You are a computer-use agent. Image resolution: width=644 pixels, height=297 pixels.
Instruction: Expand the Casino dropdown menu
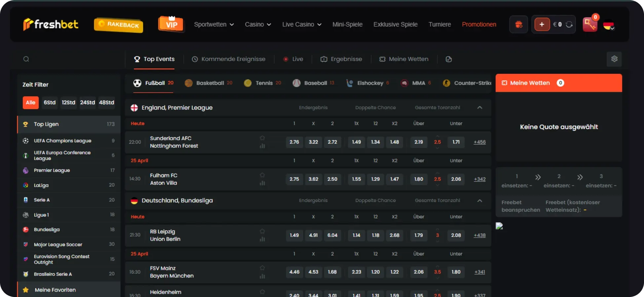tap(258, 24)
